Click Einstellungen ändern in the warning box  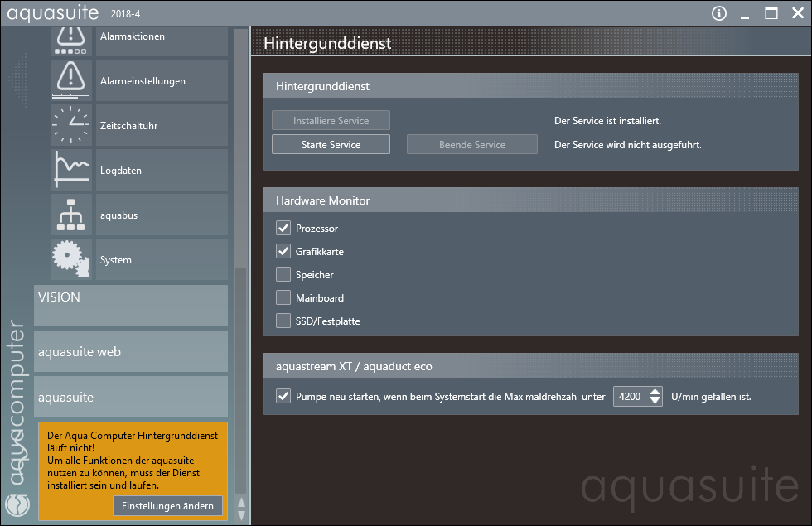click(167, 505)
